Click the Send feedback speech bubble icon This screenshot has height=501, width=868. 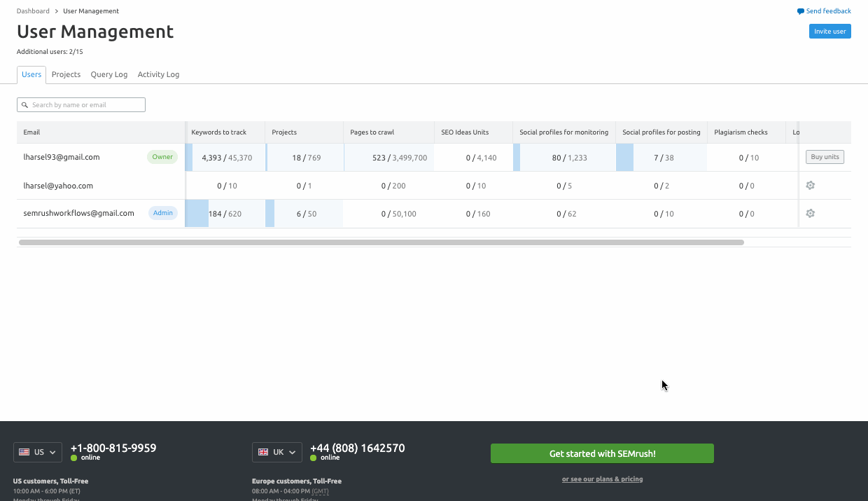click(801, 11)
